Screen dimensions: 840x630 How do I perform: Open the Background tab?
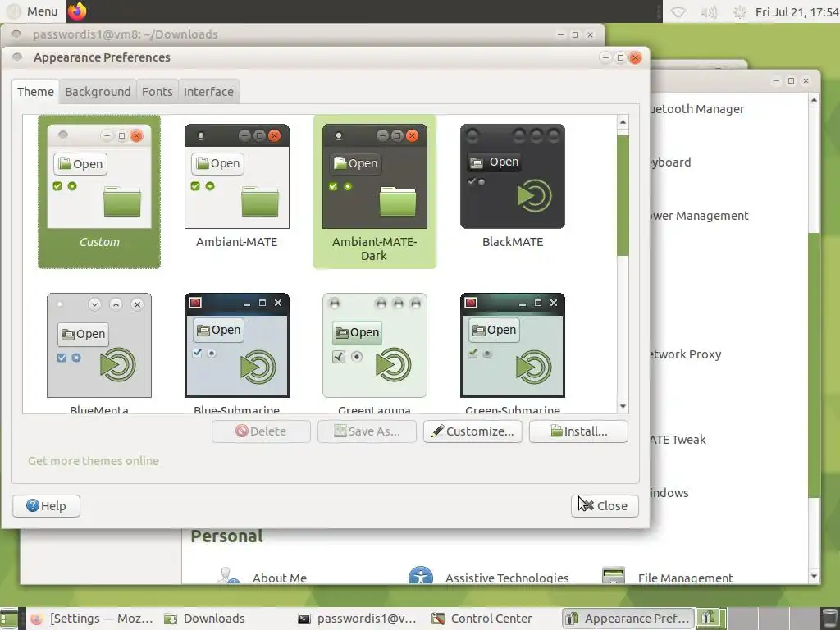[98, 92]
